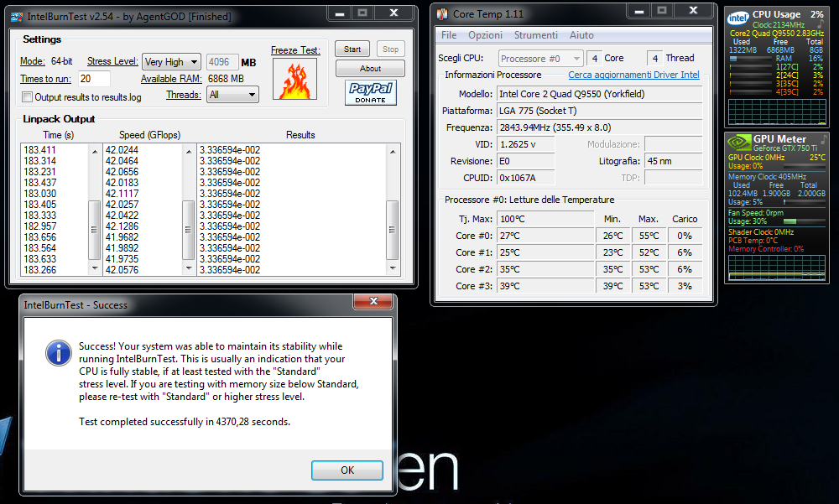Close the IntelBurnTest Success dialog

coord(373,301)
